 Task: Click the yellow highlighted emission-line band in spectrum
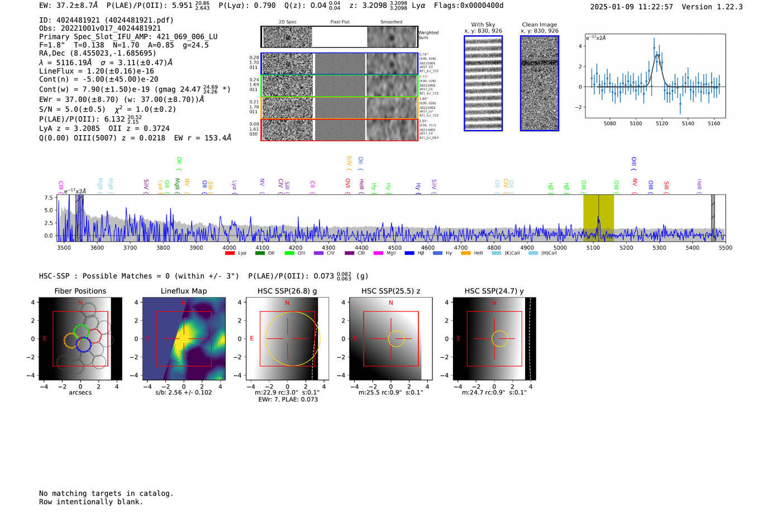pyautogui.click(x=598, y=218)
